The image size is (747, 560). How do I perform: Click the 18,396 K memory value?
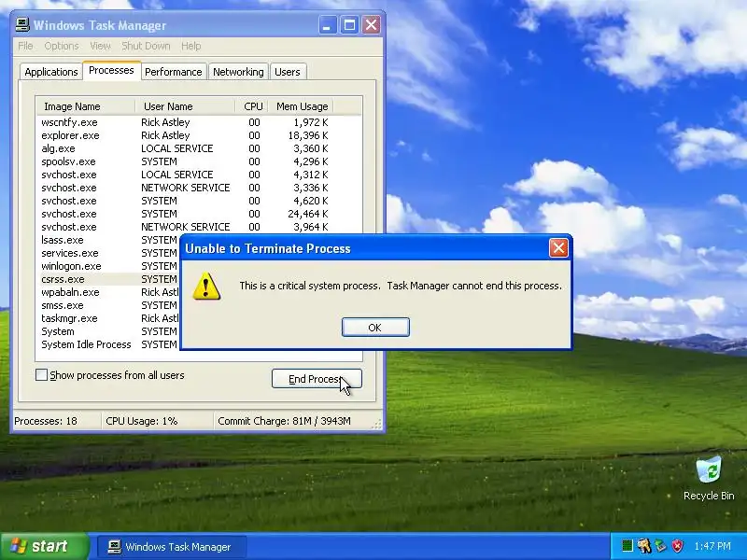coord(308,135)
